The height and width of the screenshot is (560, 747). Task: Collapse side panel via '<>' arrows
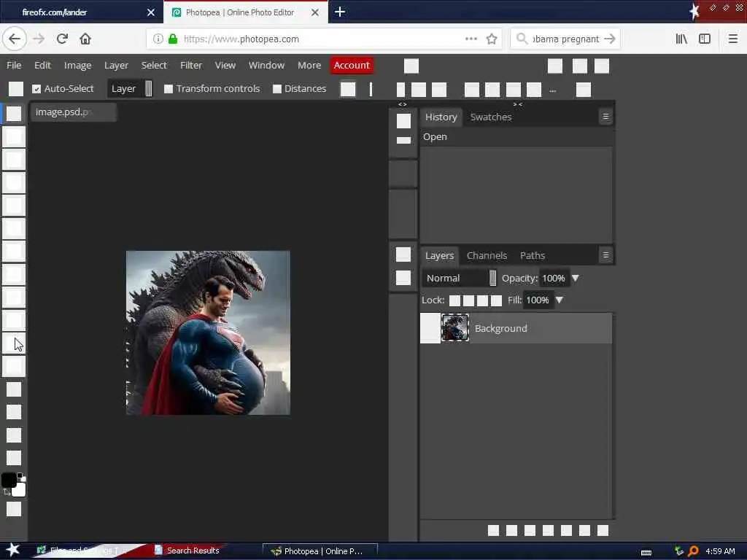(x=403, y=104)
